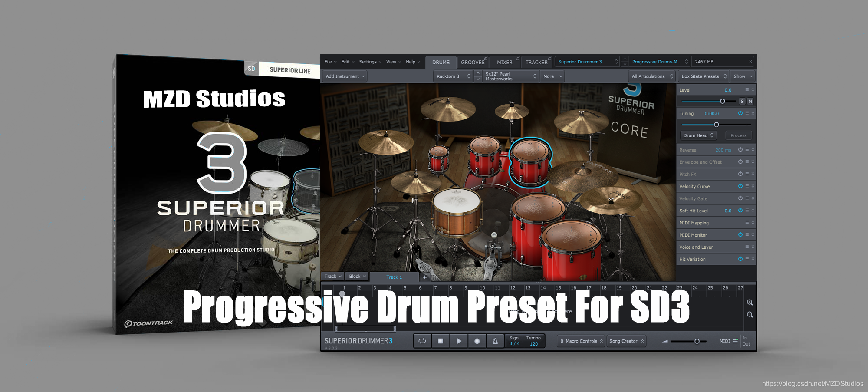Open the Box State Presets dropdown
Viewport: 868px width, 392px height.
click(x=703, y=76)
